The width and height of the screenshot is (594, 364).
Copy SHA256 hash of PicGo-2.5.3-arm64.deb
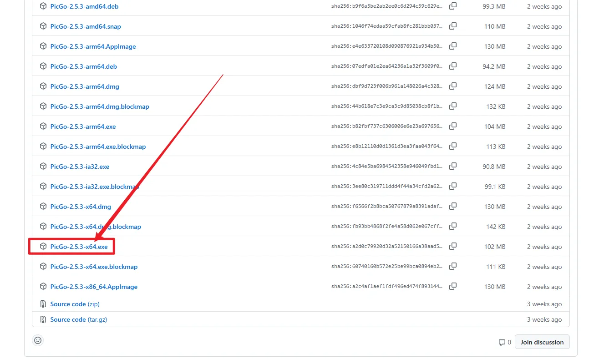[x=453, y=66]
